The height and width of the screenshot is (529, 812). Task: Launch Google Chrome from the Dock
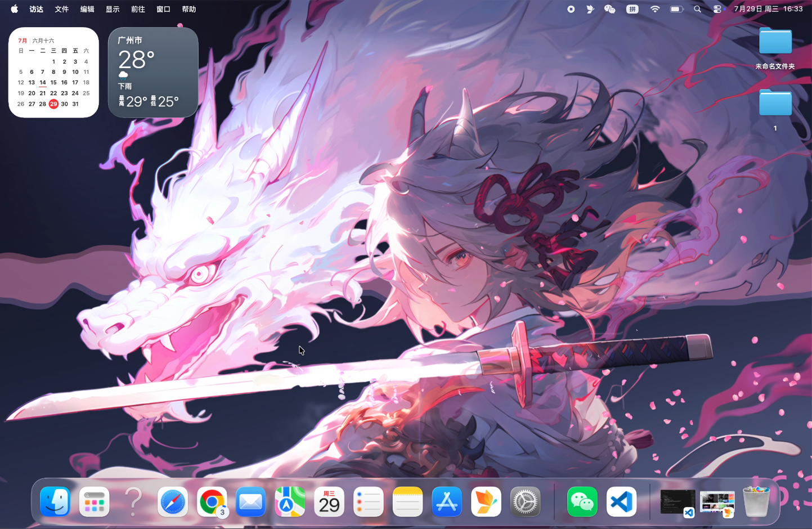click(212, 501)
